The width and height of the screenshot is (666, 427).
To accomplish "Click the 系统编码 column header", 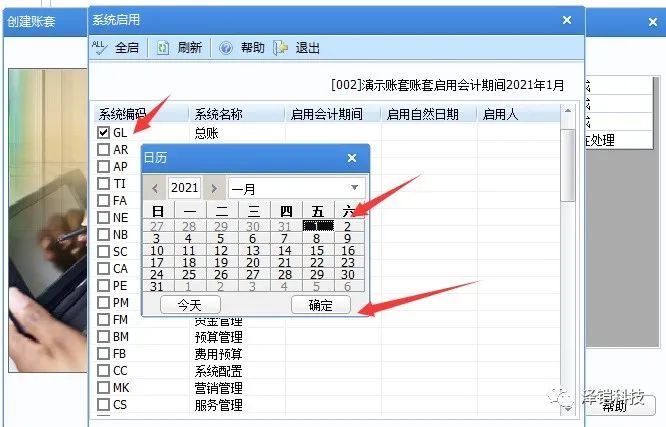I will (141, 114).
